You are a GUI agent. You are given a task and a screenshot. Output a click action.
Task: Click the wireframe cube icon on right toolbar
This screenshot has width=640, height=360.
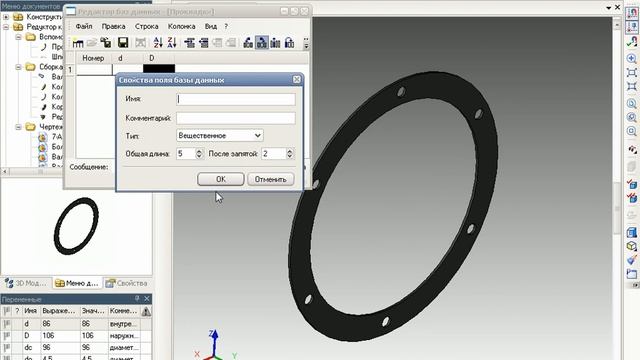click(x=631, y=246)
